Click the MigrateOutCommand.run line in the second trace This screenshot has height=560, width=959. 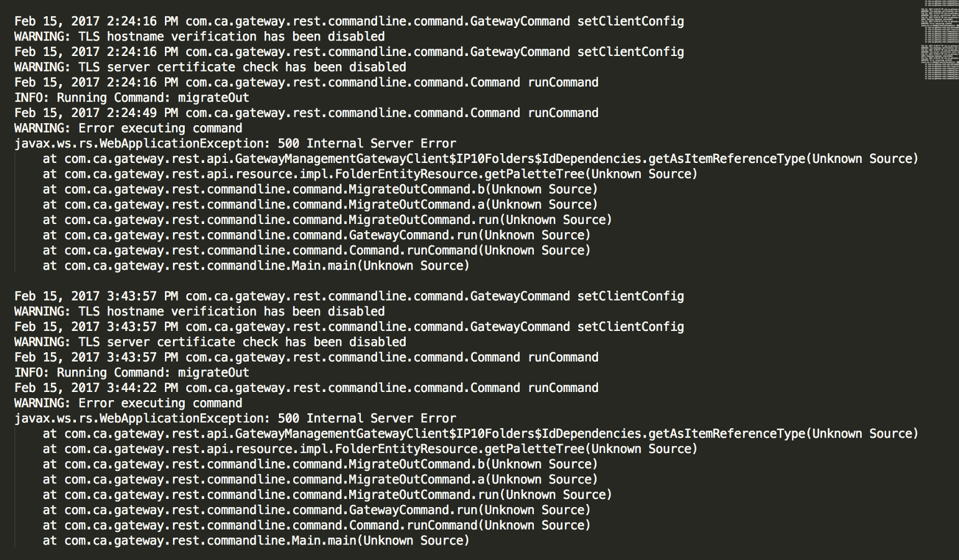pos(327,495)
